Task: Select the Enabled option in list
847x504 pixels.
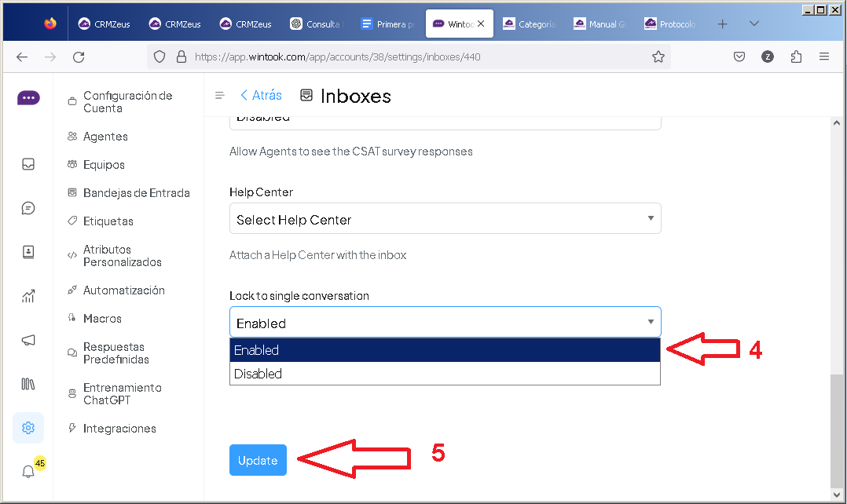Action: pyautogui.click(x=445, y=350)
